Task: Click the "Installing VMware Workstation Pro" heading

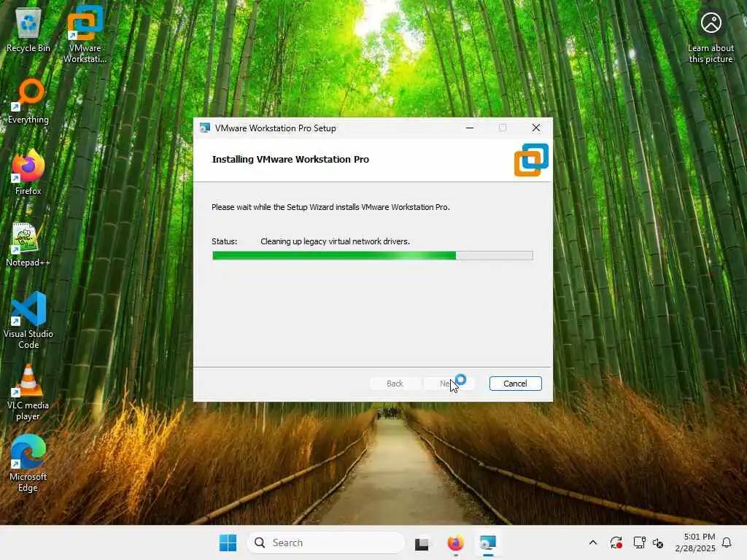Action: coord(290,160)
